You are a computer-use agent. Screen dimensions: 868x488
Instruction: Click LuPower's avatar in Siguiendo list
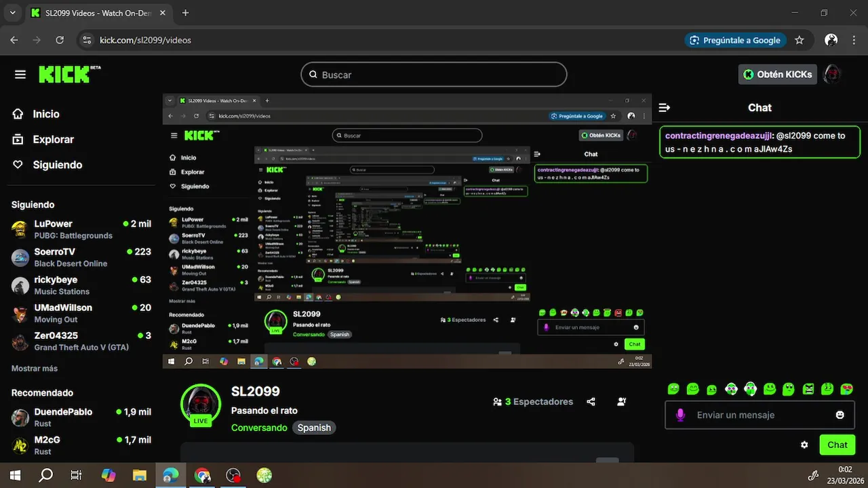(x=20, y=229)
